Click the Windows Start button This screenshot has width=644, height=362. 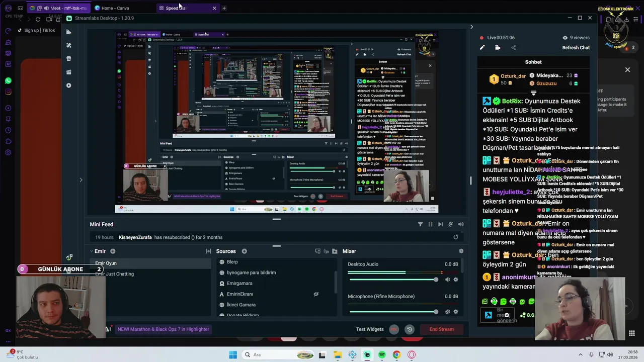232,355
